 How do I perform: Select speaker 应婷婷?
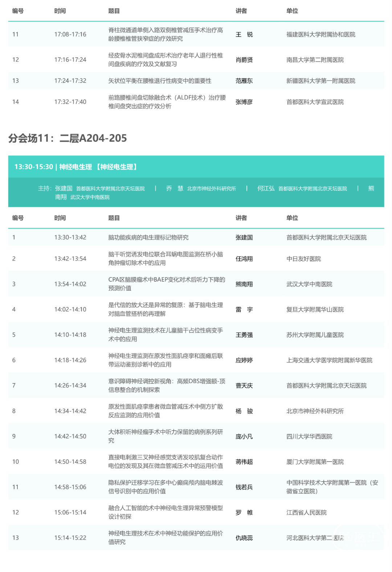pyautogui.click(x=244, y=360)
